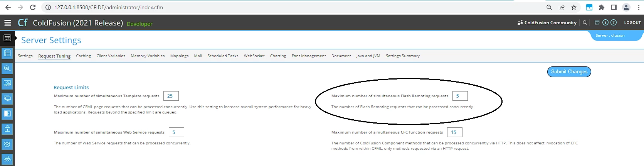Click the Server Settings page title
Screen dimensions: 644x166
[51, 41]
